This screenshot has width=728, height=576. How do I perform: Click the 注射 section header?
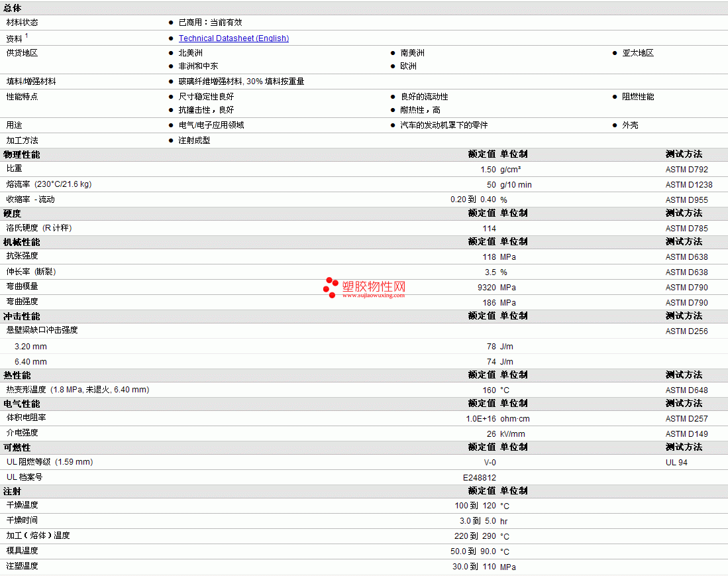click(12, 491)
